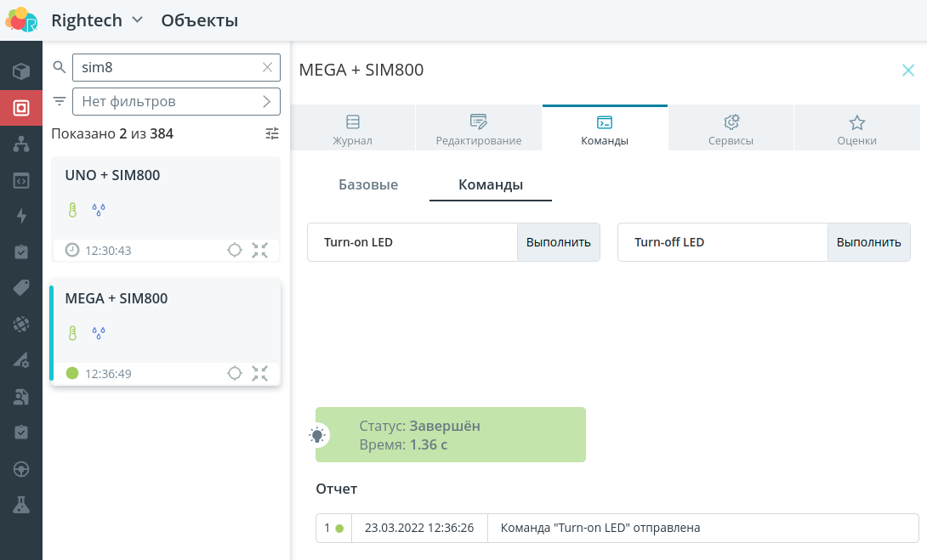Open the Objects icon in sidebar
This screenshot has width=927, height=560.
pos(21,108)
